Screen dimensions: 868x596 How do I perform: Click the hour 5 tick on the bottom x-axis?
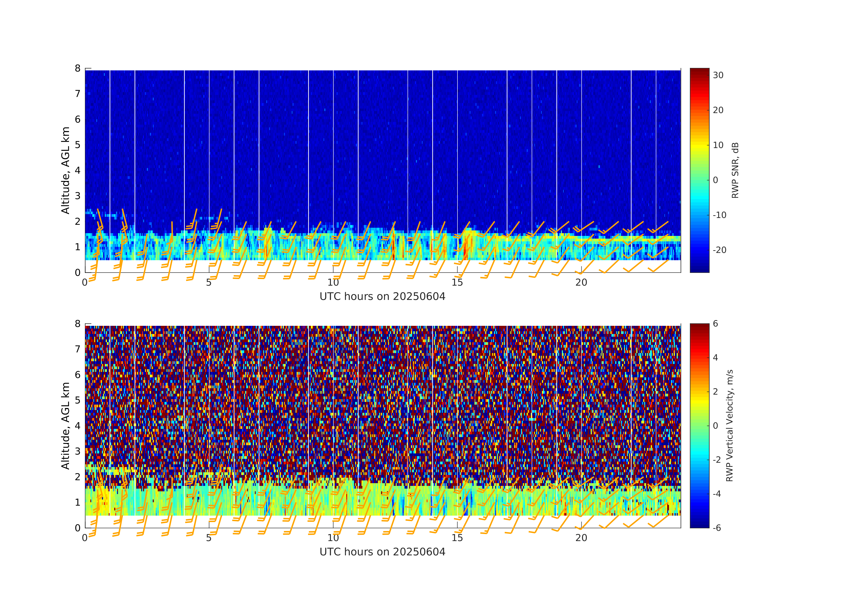pos(209,538)
